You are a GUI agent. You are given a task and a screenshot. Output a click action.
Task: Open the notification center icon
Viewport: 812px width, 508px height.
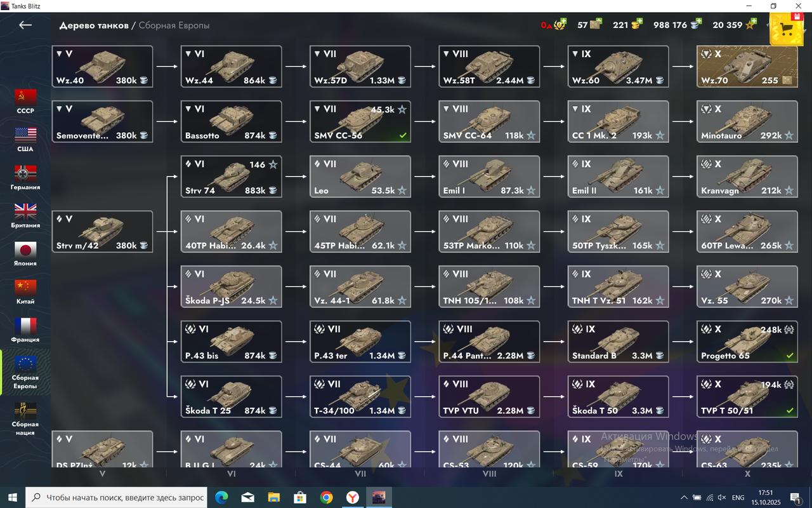pyautogui.click(x=795, y=497)
